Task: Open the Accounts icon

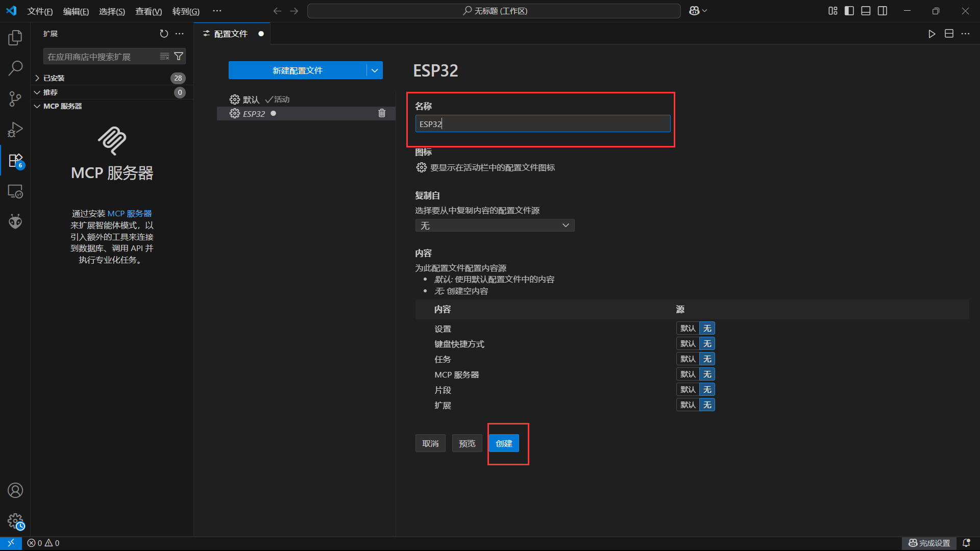Action: point(15,490)
